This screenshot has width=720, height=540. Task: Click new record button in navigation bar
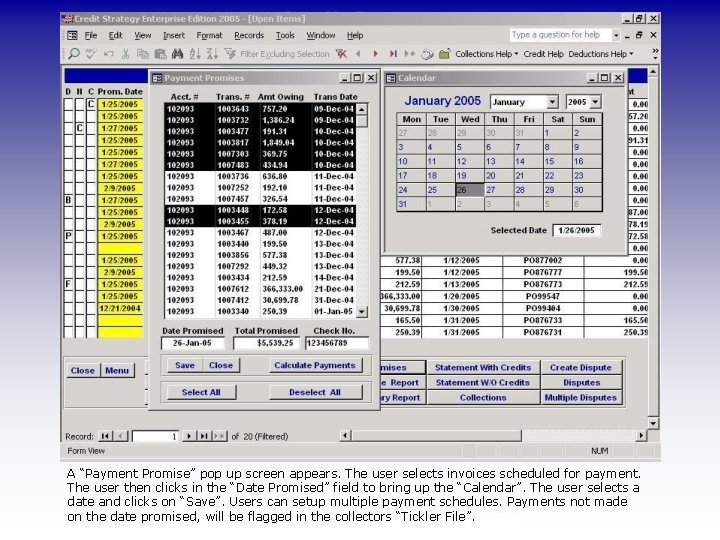219,436
